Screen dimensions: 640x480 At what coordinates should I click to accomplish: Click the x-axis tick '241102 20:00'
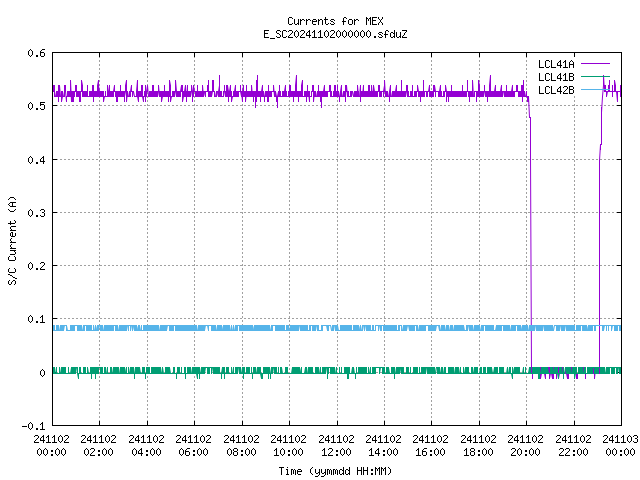(x=525, y=446)
